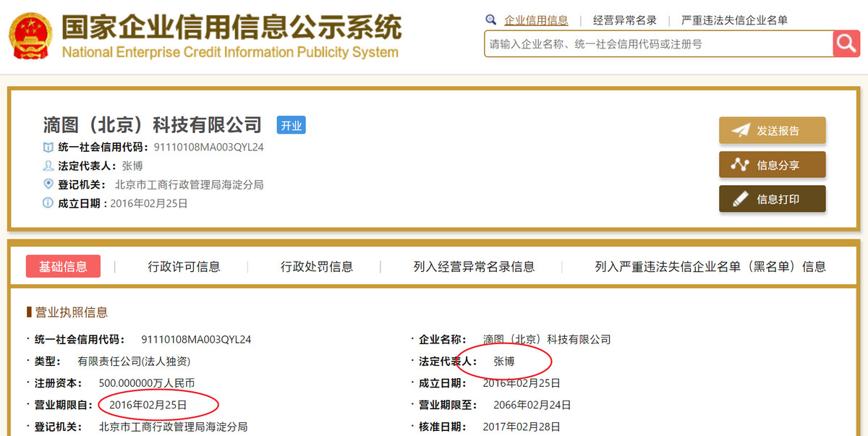Open the 列入严重违法失信企业名单（黑名单）信息 tab

pos(710,267)
